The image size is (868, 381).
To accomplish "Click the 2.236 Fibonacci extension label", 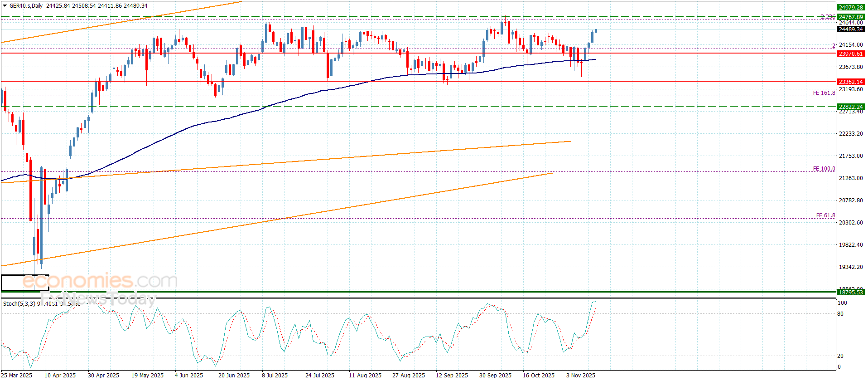I will click(x=828, y=17).
